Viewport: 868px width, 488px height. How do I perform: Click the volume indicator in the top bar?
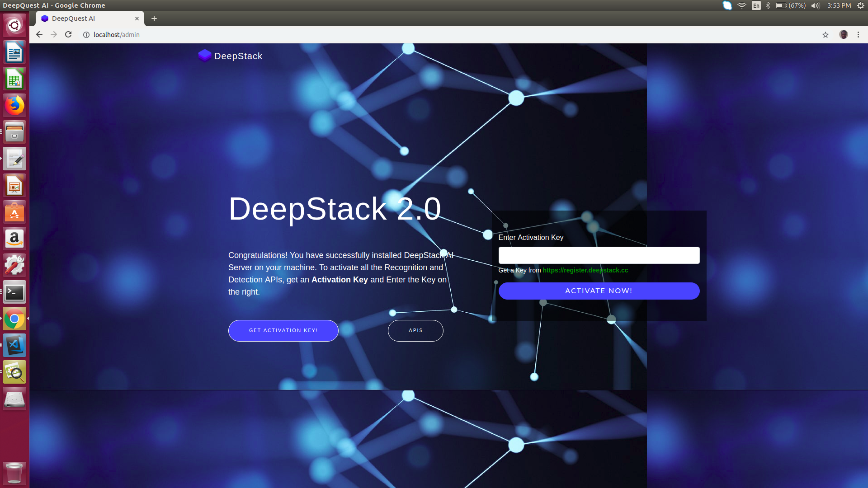pos(815,5)
